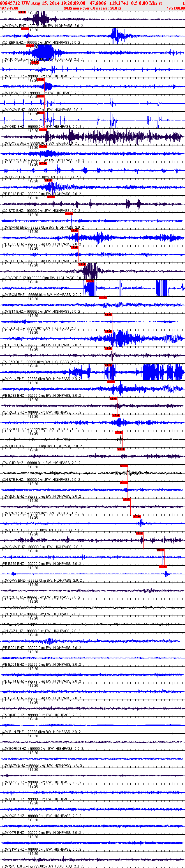
Task: Select the red pick marker on NC LAS trace
Action: [x=108, y=315]
